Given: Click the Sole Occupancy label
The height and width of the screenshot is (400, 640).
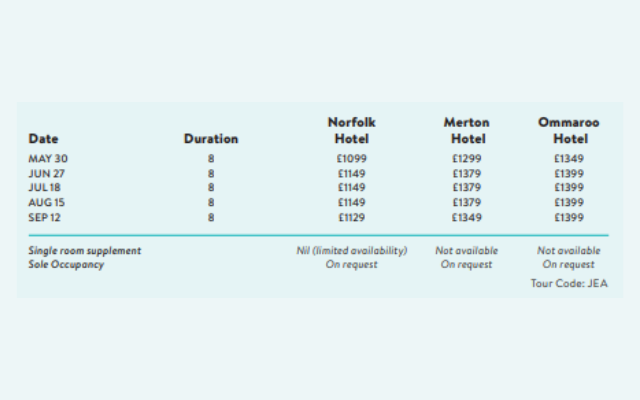Looking at the screenshot, I should tap(66, 264).
